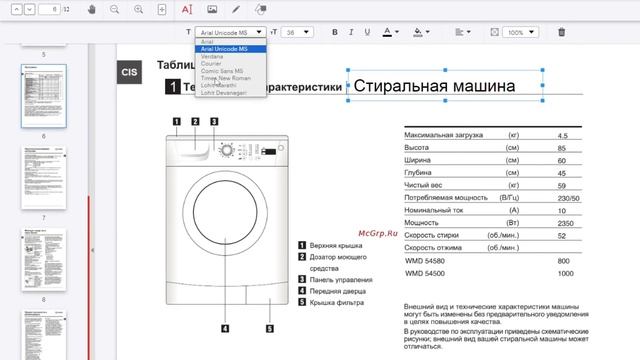Toggle italic formatting
The width and height of the screenshot is (640, 360).
(x=351, y=32)
